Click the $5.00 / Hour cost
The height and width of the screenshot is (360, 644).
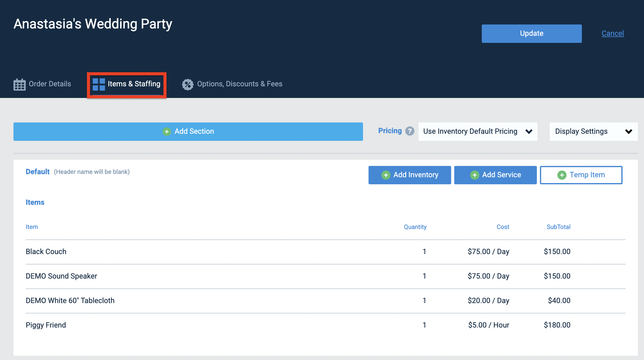point(489,325)
